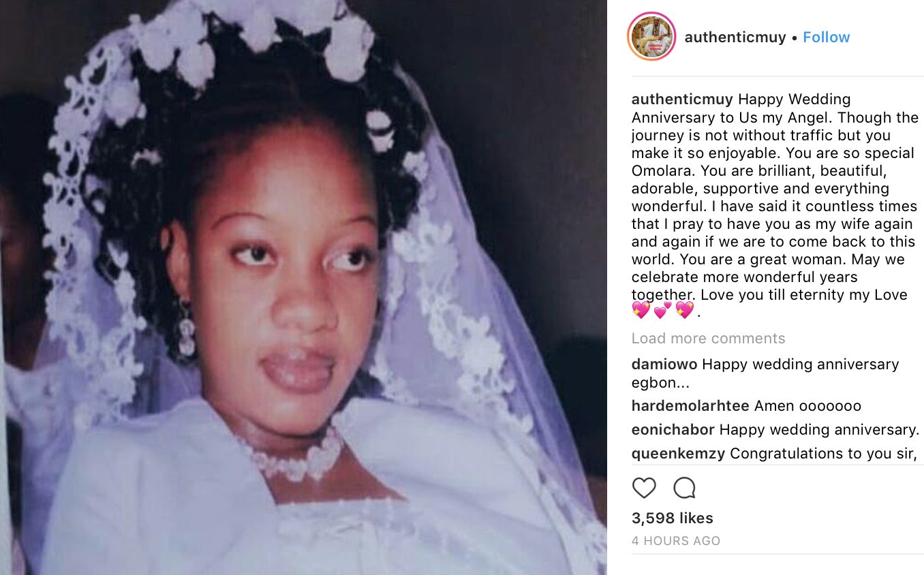
Task: Open the authenticmuy username in the header
Action: click(x=735, y=37)
